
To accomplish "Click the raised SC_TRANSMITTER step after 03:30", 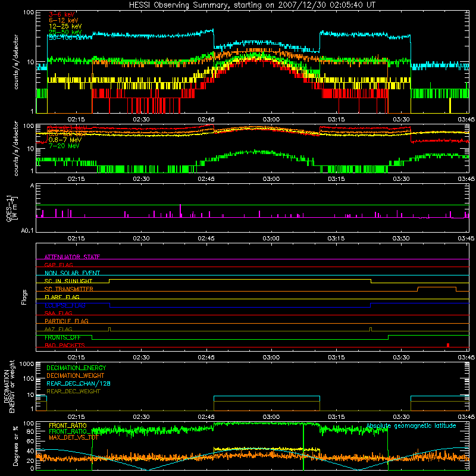I will [437, 287].
